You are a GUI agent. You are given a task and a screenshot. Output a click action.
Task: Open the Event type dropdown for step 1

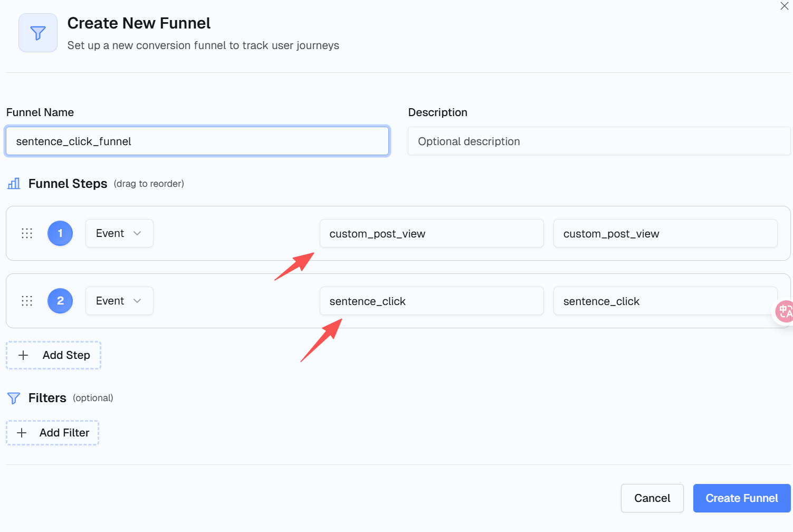119,233
